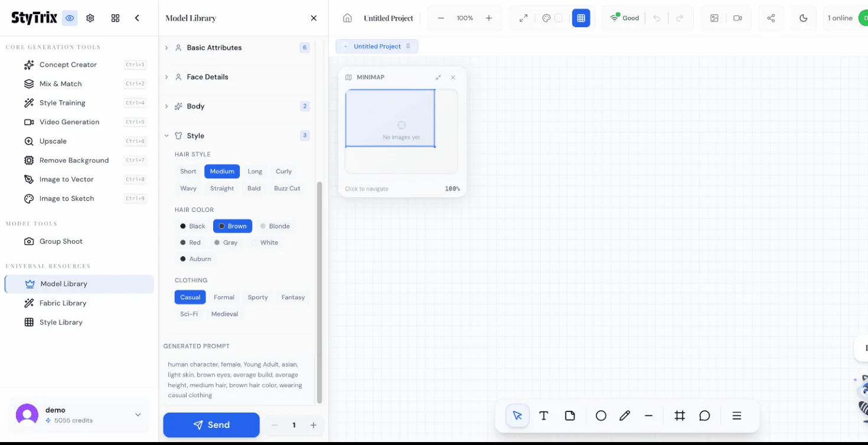Open Fabric Library in sidebar
This screenshot has height=445, width=868.
63,303
